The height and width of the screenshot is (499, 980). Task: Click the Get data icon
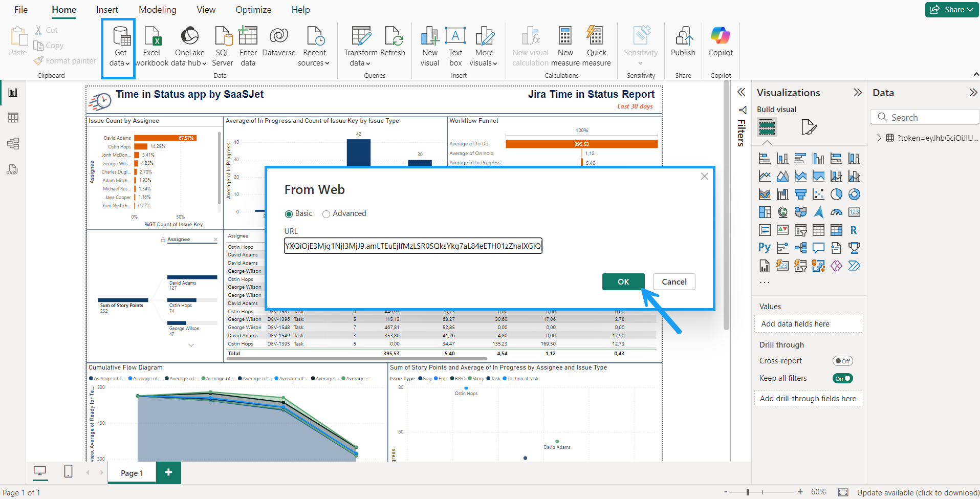click(121, 37)
